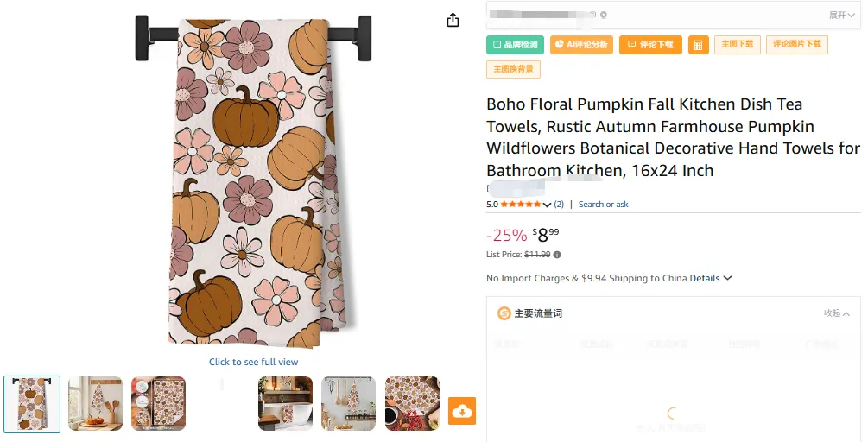Click the share icon above product image
The image size is (868, 442).
[453, 20]
